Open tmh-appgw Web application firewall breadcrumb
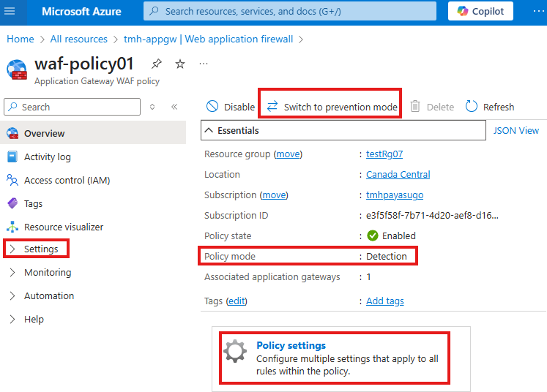 208,39
